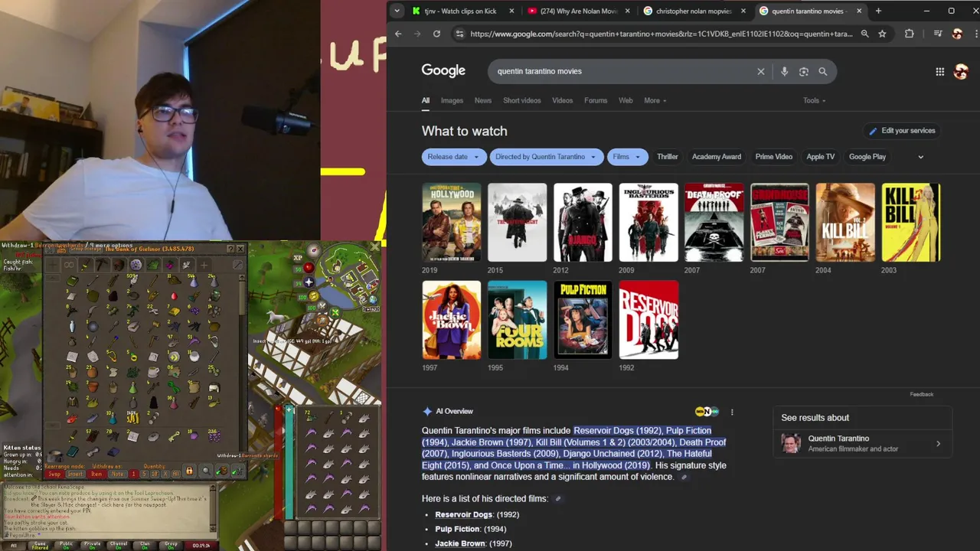This screenshot has height=551, width=980.
Task: Open the Chrome tab search dropdown
Action: click(x=397, y=11)
